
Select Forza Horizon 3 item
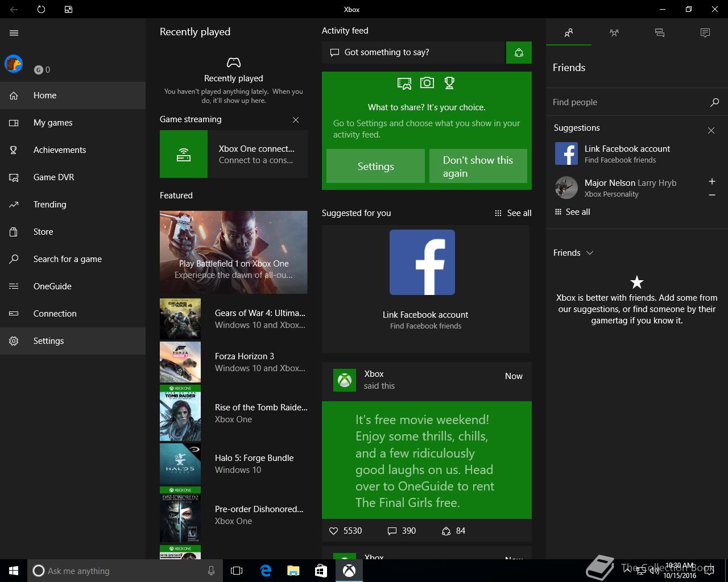(x=234, y=362)
